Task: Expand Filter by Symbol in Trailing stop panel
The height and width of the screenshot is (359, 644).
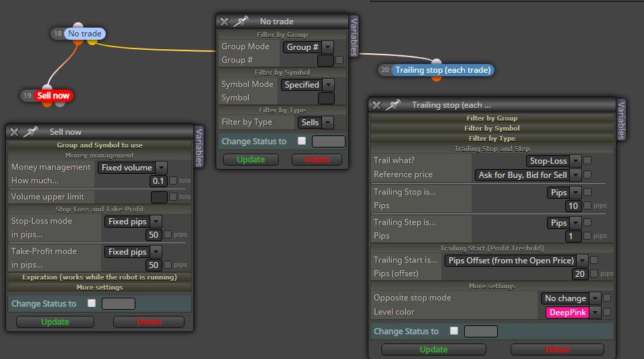Action: pos(492,129)
